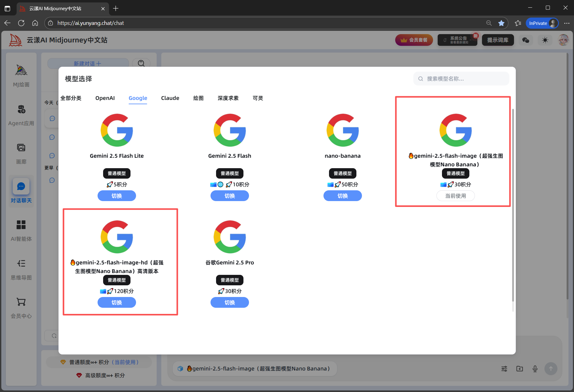Switch to 全部分类 tab

[x=71, y=98]
